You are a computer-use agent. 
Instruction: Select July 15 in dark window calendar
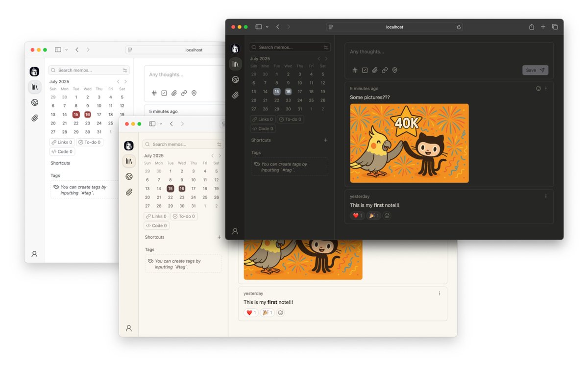[x=277, y=92]
